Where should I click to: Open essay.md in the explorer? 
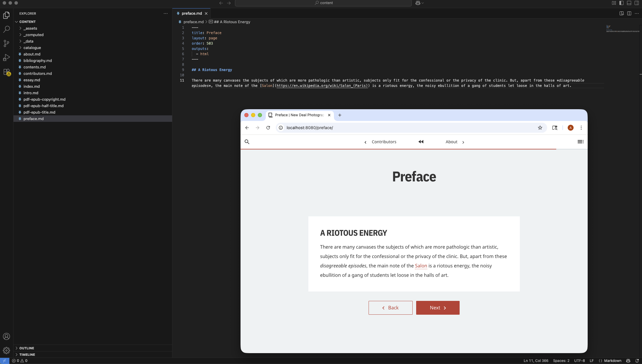(32, 80)
